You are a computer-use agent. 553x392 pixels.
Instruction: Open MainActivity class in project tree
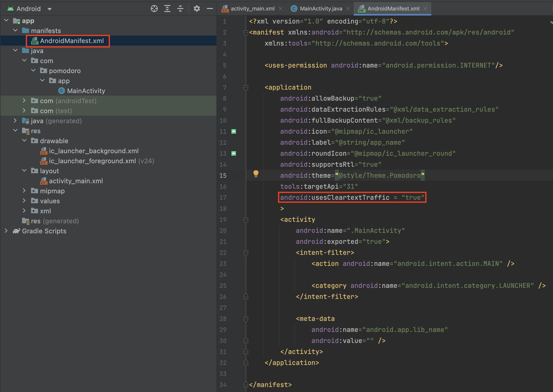pyautogui.click(x=86, y=91)
